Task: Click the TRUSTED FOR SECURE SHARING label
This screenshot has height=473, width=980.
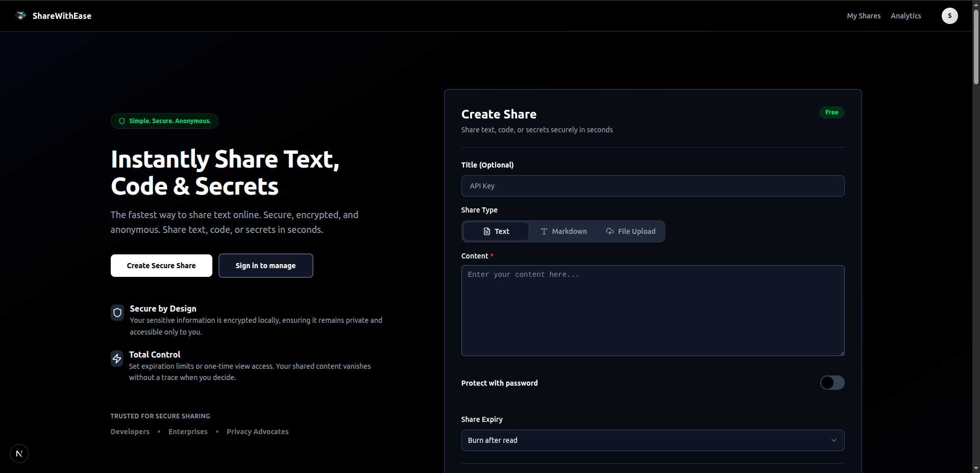Action: [160, 416]
